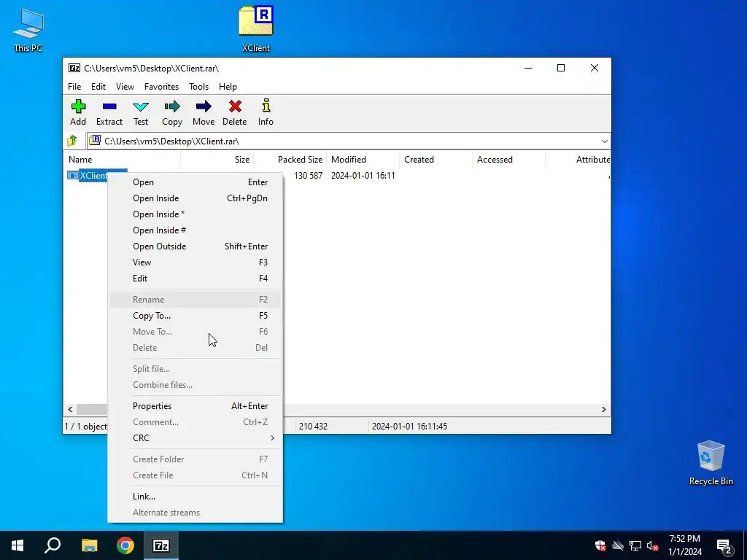
Task: Open the File menu
Action: coord(74,87)
